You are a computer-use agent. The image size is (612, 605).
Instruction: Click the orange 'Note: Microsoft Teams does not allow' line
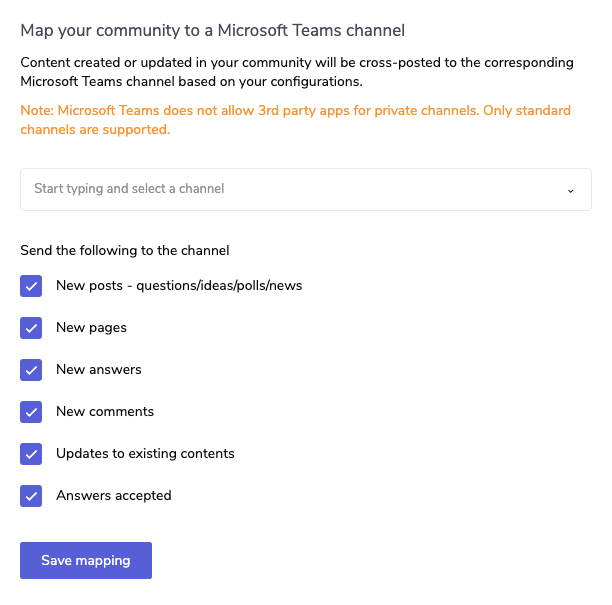295,111
